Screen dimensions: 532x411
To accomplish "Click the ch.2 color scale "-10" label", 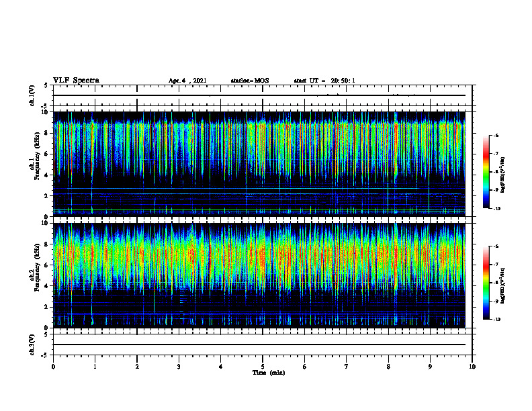I will point(496,320).
